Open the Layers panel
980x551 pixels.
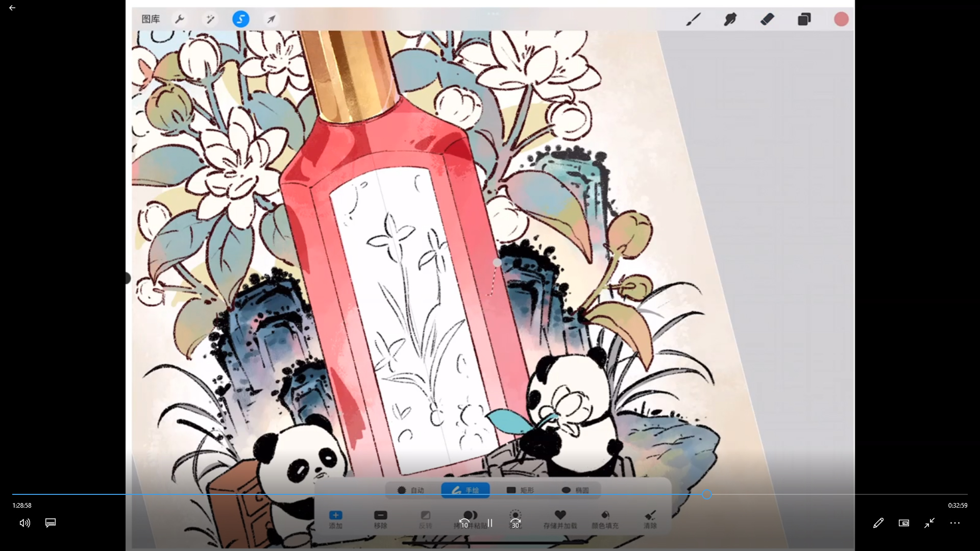point(804,19)
